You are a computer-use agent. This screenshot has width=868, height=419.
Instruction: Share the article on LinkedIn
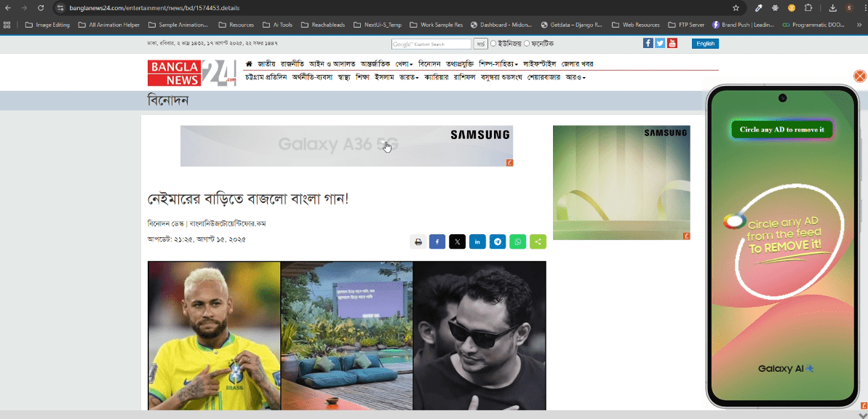pos(477,242)
